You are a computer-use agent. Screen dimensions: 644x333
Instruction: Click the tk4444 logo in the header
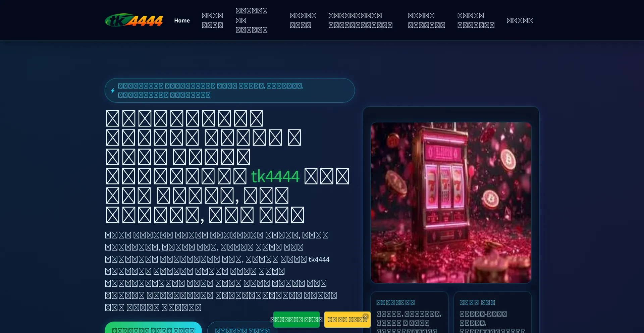click(134, 20)
